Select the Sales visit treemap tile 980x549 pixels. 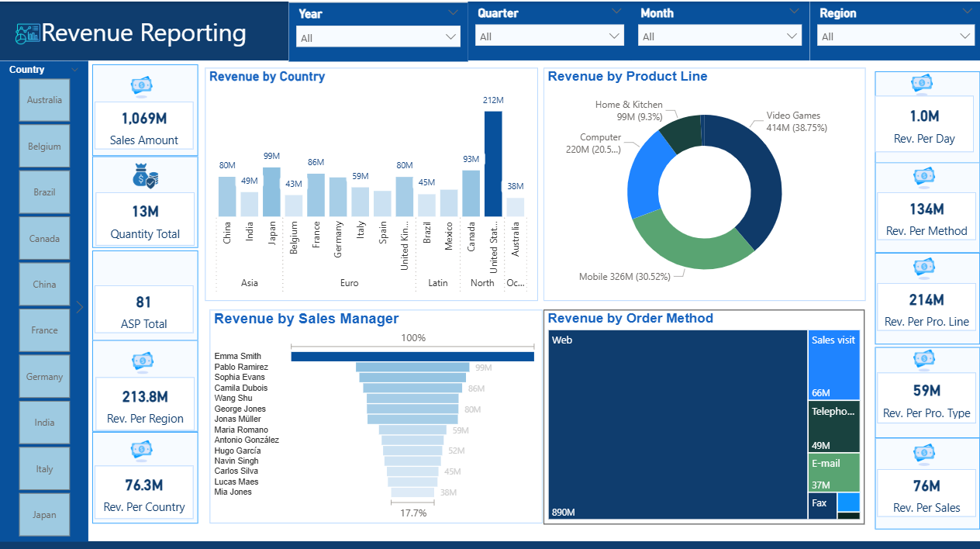(x=833, y=366)
